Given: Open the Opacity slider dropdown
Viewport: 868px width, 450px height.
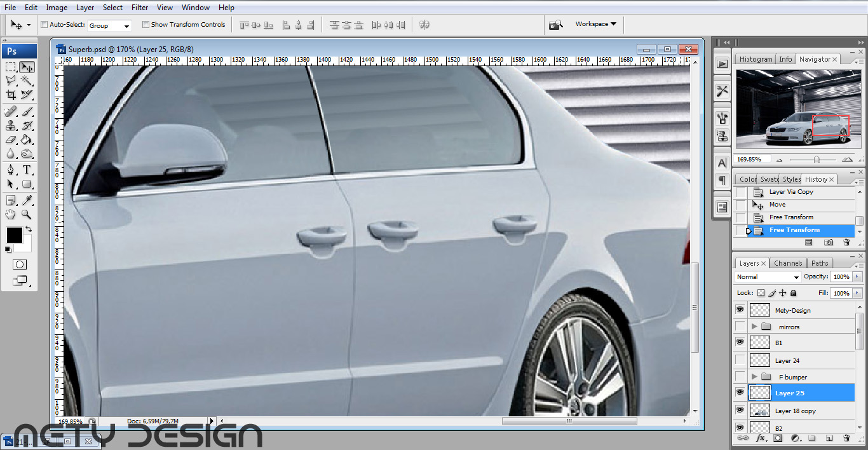Looking at the screenshot, I should pos(858,277).
